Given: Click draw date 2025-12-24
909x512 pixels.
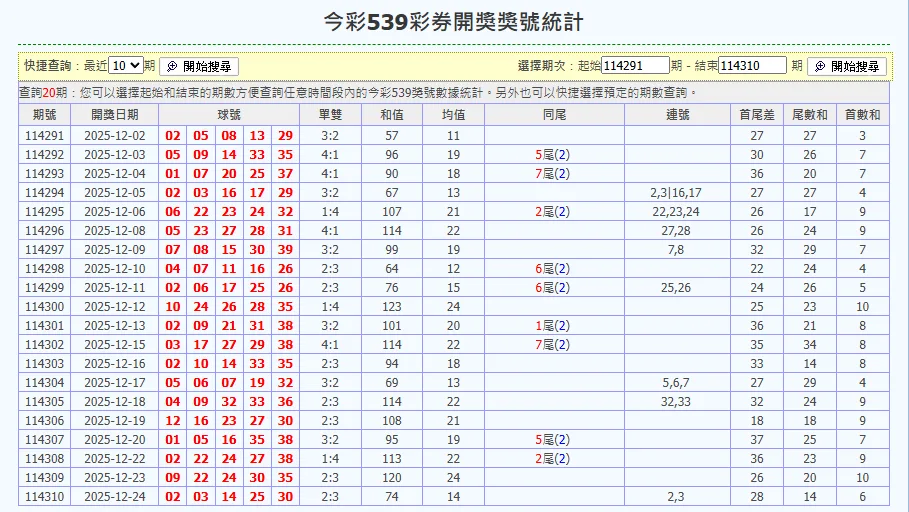Looking at the screenshot, I should (115, 497).
